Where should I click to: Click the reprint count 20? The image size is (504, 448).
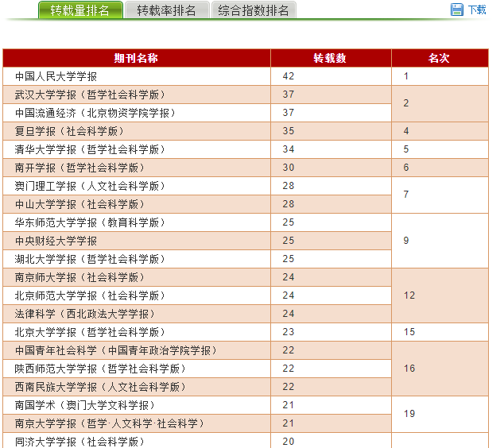[289, 442]
